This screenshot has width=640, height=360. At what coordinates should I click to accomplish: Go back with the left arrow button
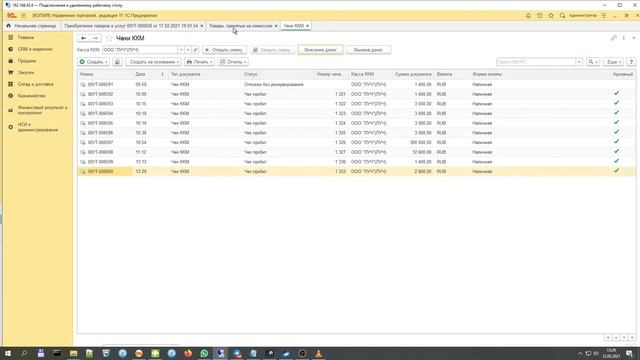coord(83,38)
